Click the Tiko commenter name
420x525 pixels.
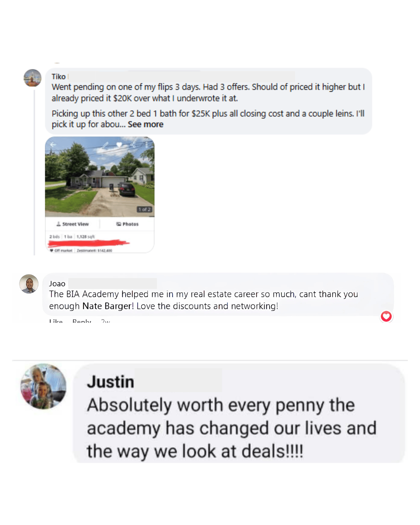pos(58,77)
